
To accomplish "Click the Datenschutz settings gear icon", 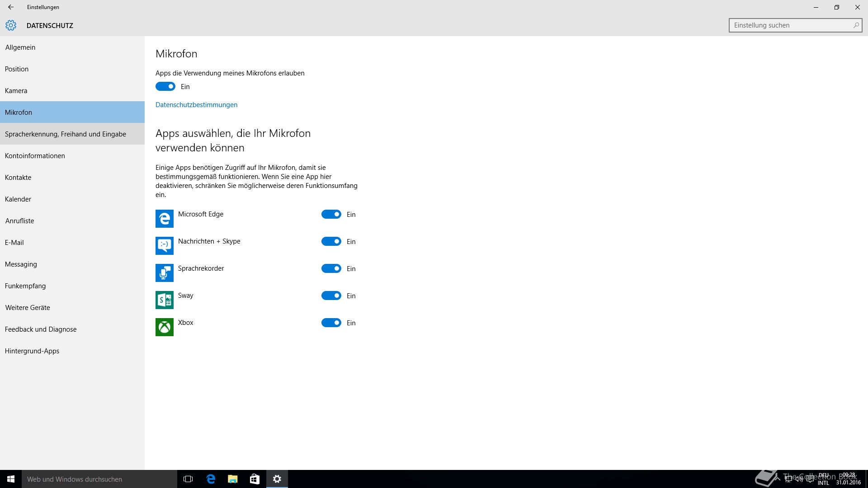I will tap(11, 25).
